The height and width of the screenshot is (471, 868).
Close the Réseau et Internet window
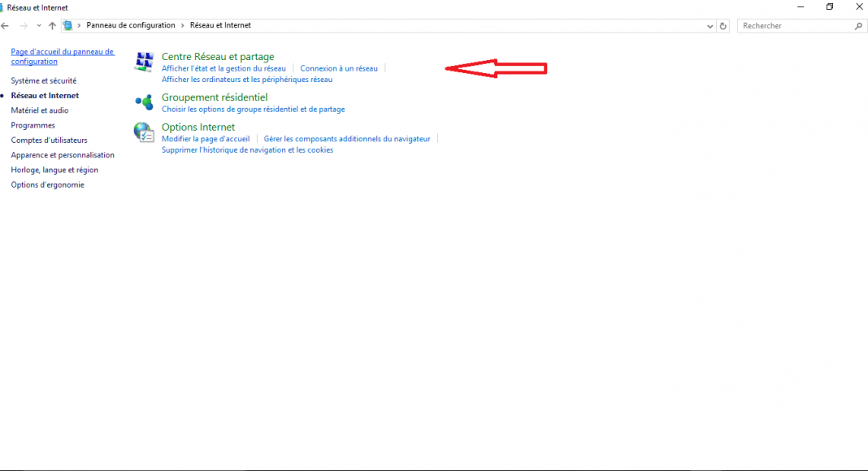pyautogui.click(x=859, y=7)
